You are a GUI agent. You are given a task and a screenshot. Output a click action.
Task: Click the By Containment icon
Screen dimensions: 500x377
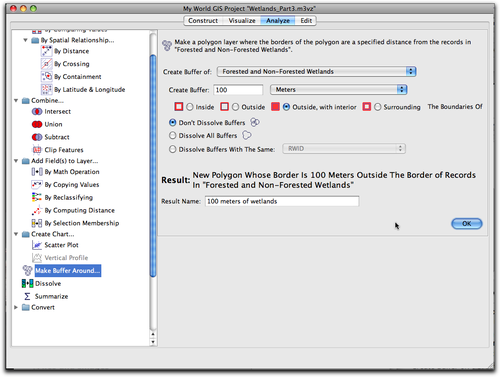[46, 77]
